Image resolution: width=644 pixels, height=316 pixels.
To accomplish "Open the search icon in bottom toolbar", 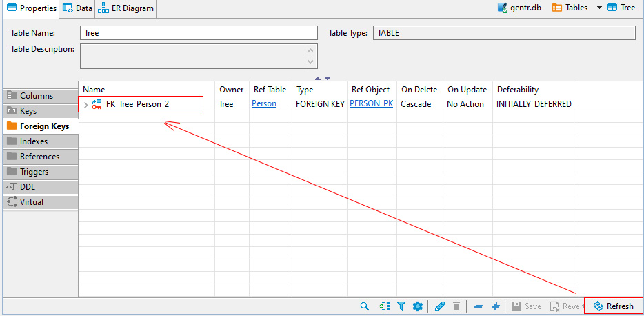I will point(364,306).
